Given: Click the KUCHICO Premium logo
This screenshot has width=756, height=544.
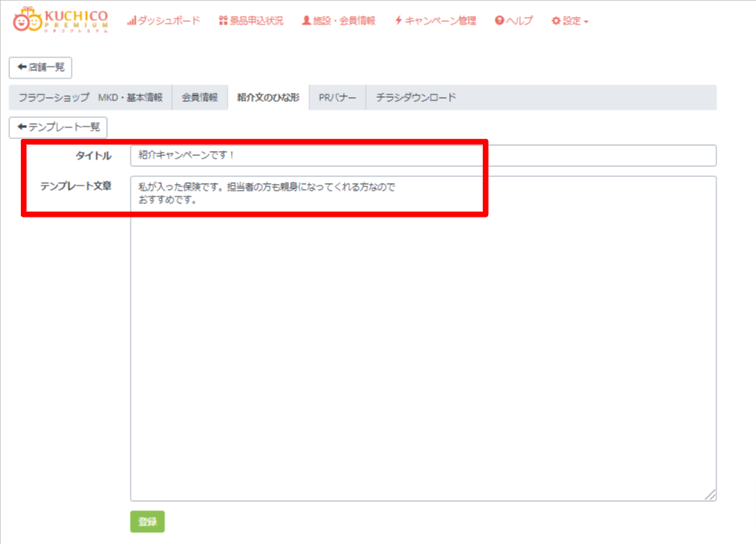Looking at the screenshot, I should 61,20.
